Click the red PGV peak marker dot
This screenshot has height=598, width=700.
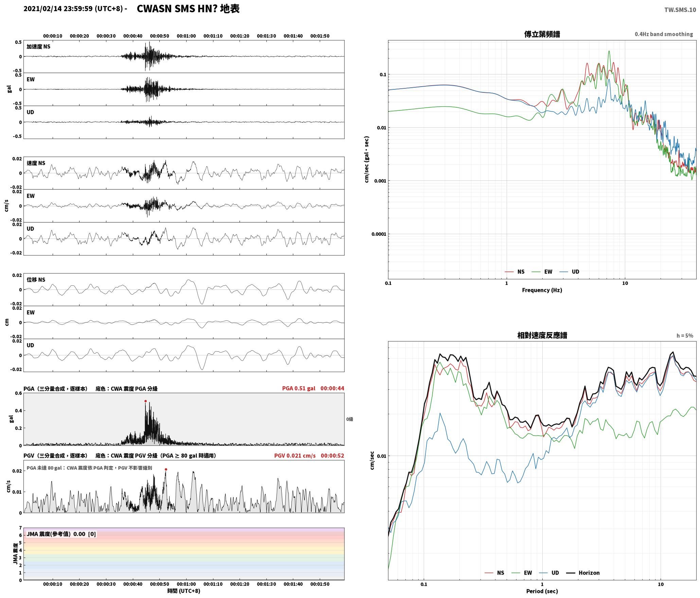[166, 470]
